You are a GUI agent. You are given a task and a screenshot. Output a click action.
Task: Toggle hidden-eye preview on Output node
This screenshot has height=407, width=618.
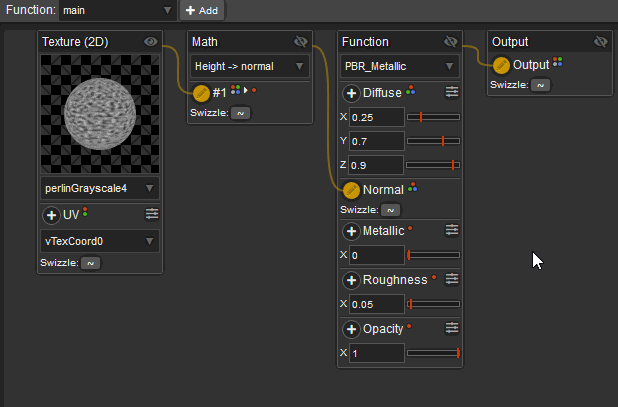[x=601, y=41]
